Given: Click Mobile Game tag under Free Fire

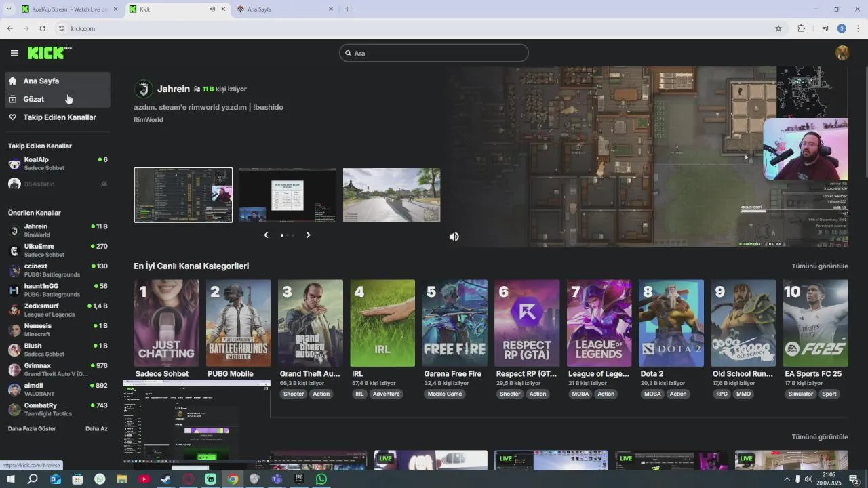Looking at the screenshot, I should point(445,394).
